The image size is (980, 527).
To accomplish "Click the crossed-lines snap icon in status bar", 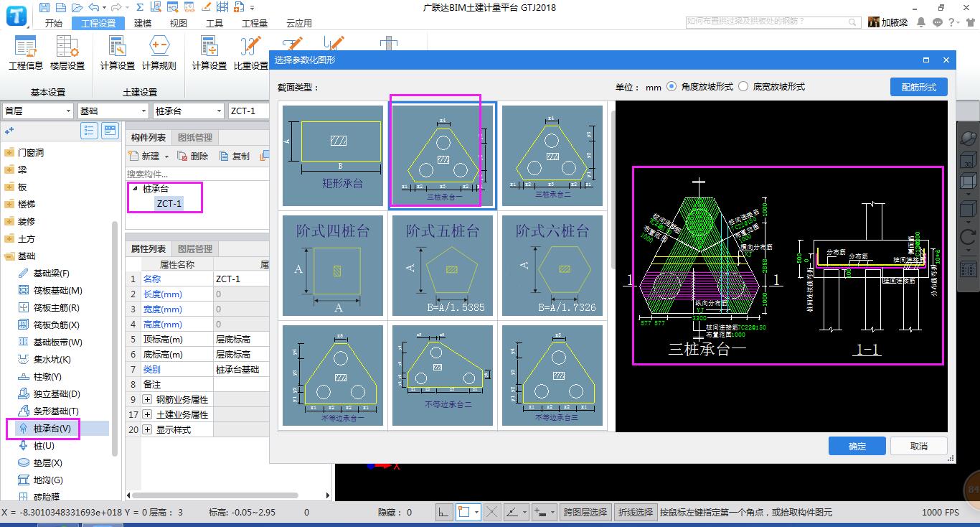I will pos(492,512).
